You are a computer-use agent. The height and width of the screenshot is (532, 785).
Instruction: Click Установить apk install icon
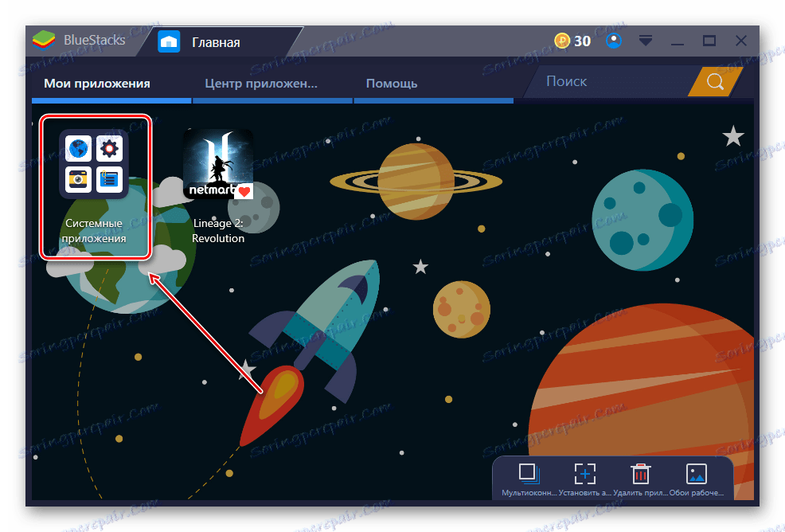click(584, 473)
